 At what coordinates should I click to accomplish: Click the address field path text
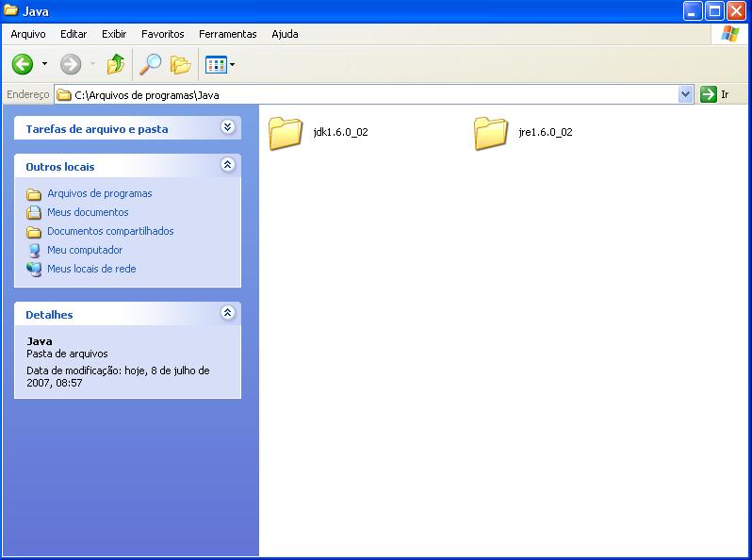(x=147, y=95)
